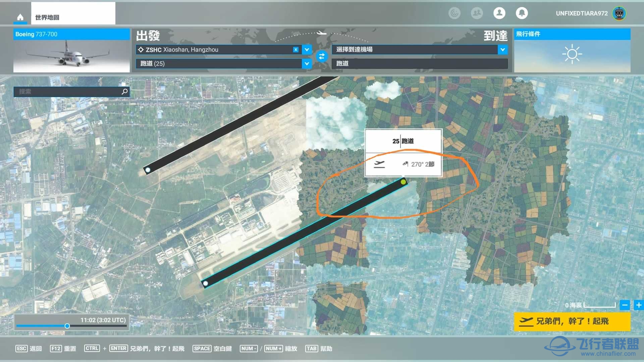Viewport: 644px width, 362px height.
Task: Click the 270° 2節 wind indicator
Action: pos(419,164)
